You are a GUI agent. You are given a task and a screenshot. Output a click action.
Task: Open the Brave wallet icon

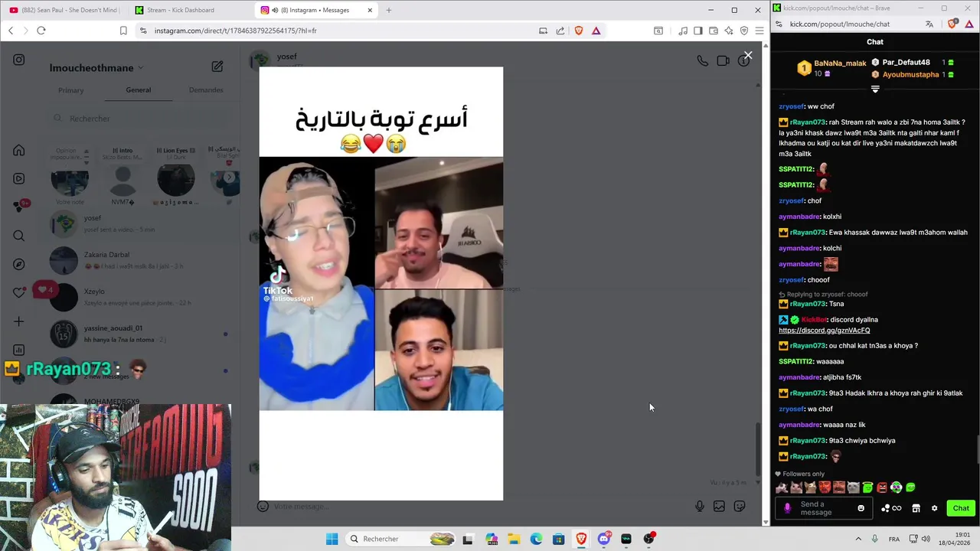(713, 31)
